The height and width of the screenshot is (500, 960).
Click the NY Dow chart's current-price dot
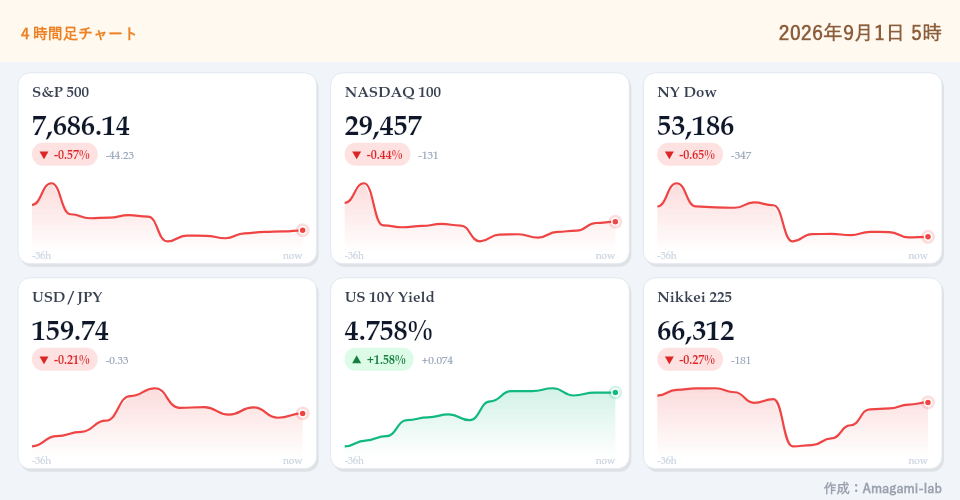click(928, 237)
